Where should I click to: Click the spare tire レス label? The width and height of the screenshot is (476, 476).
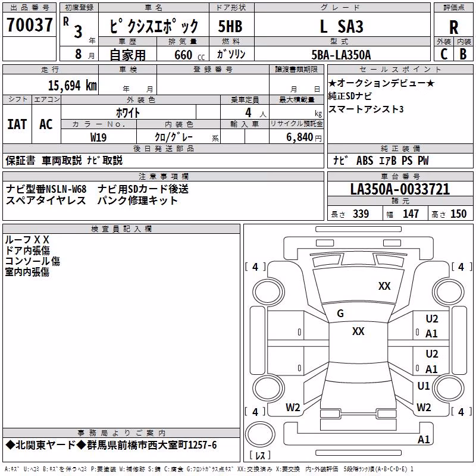pyautogui.click(x=260, y=455)
